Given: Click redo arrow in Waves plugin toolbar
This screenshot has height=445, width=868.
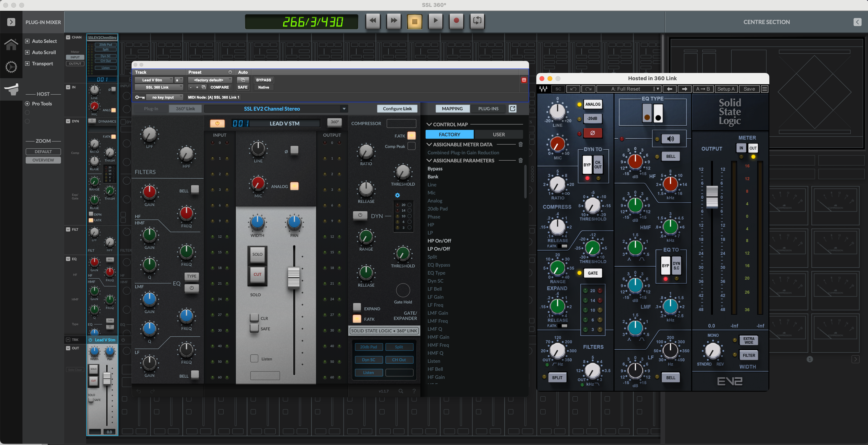Looking at the screenshot, I should coord(588,89).
